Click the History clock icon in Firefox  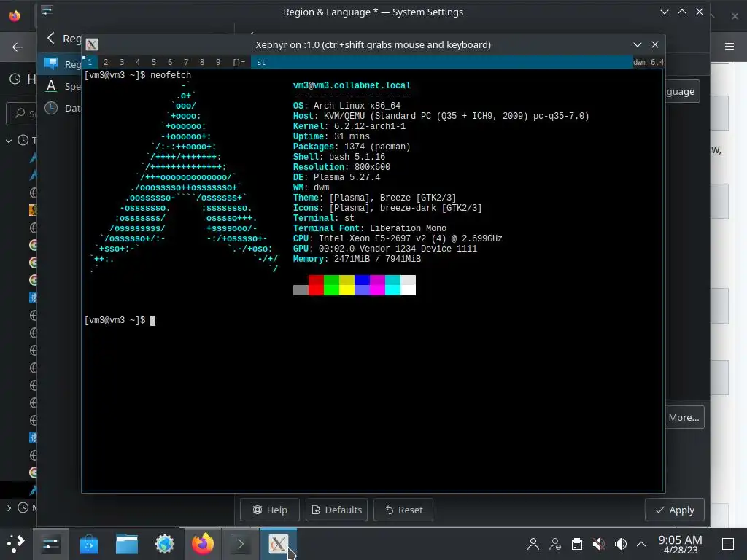15,79
